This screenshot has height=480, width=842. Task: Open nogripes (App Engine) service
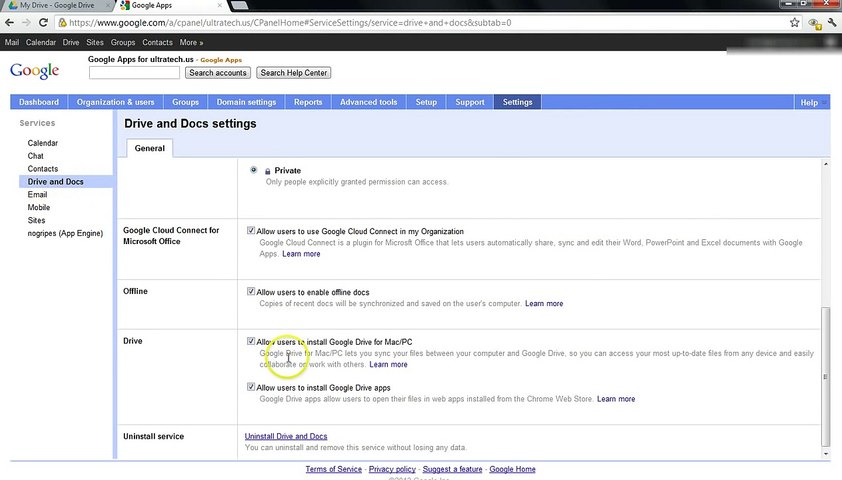click(65, 234)
